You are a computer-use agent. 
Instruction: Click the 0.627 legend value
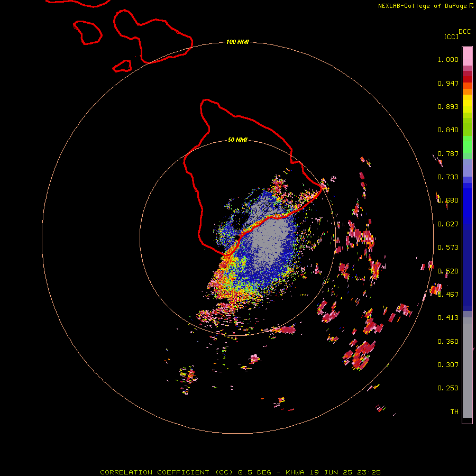[448, 224]
